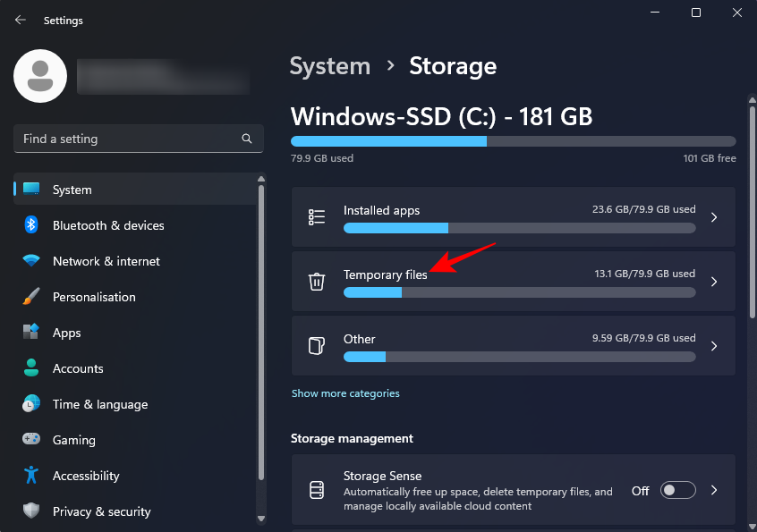Open Gaming settings

click(x=72, y=440)
